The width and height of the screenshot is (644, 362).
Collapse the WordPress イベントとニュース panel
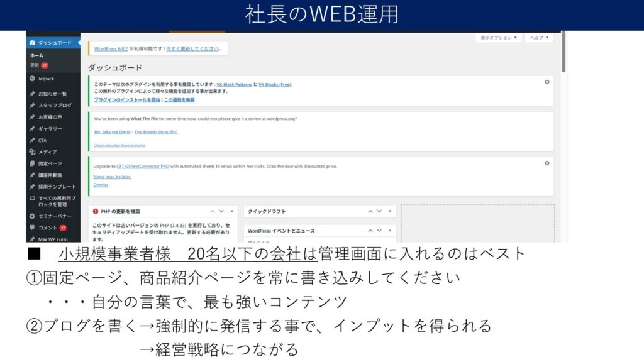390,231
